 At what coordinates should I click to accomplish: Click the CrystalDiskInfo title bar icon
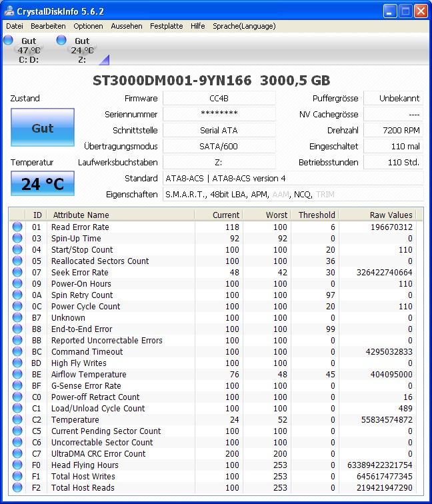click(9, 11)
